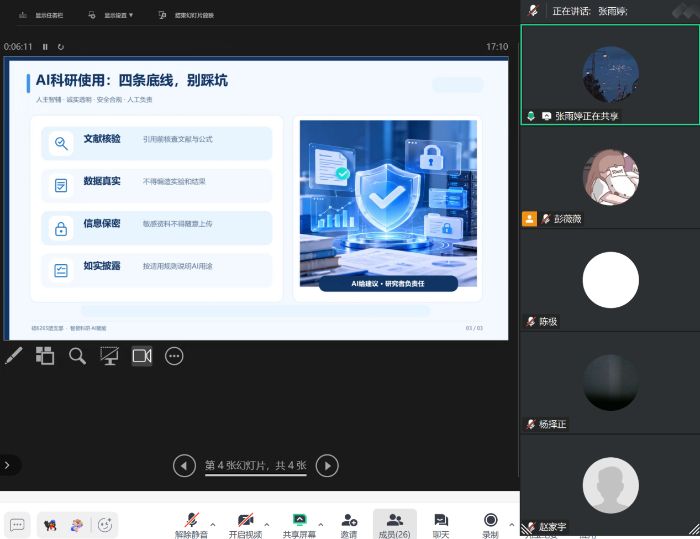Screen dimensions: 700x539
Task: Open more slideshow options ellipsis
Action: [174, 356]
